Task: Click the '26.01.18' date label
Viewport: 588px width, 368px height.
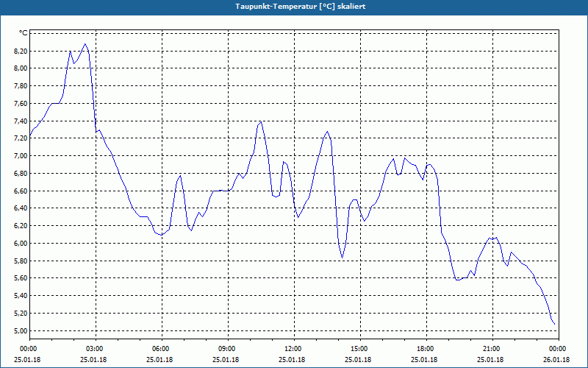Action: 556,360
